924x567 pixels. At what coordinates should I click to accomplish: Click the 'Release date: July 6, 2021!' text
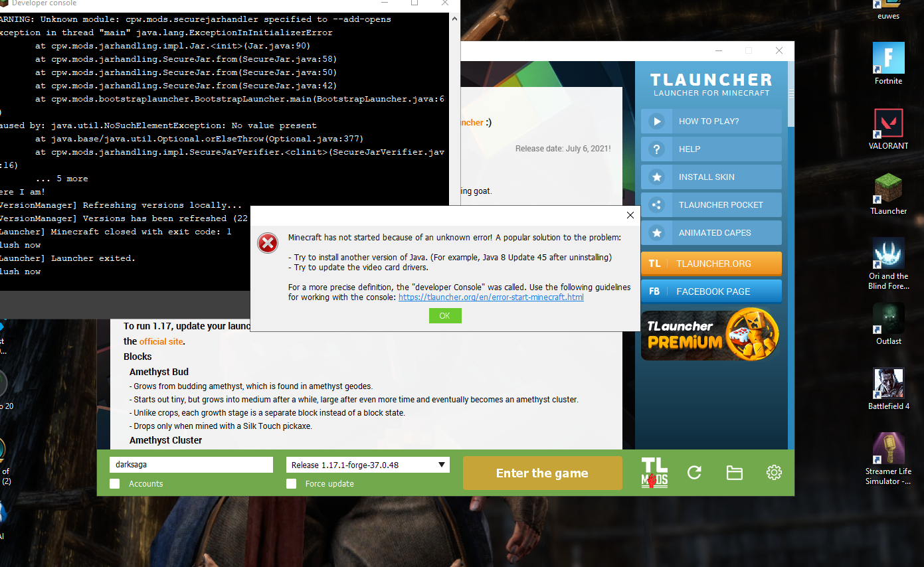click(x=563, y=149)
